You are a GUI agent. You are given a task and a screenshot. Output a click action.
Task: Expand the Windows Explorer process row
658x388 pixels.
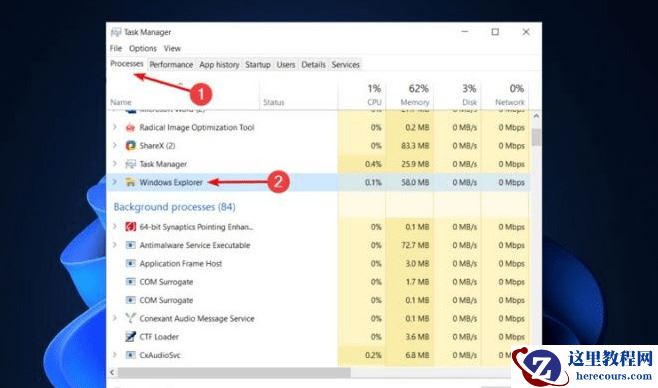pyautogui.click(x=115, y=182)
